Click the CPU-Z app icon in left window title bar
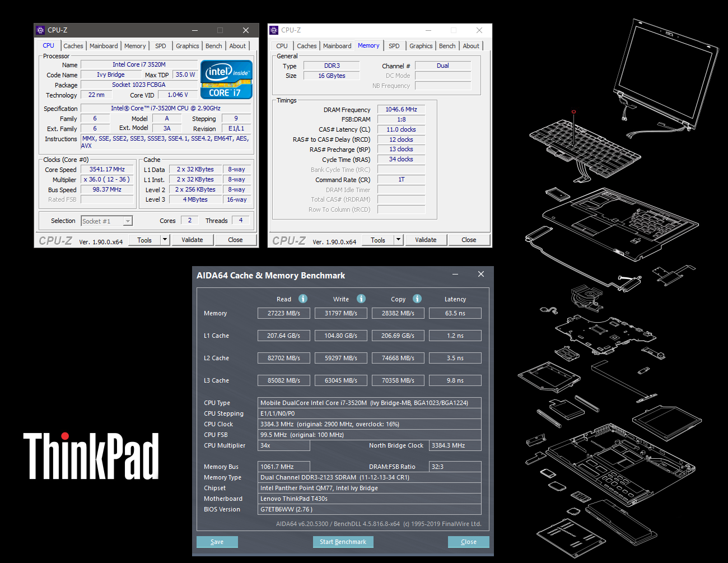Image resolution: width=728 pixels, height=563 pixels. point(40,30)
